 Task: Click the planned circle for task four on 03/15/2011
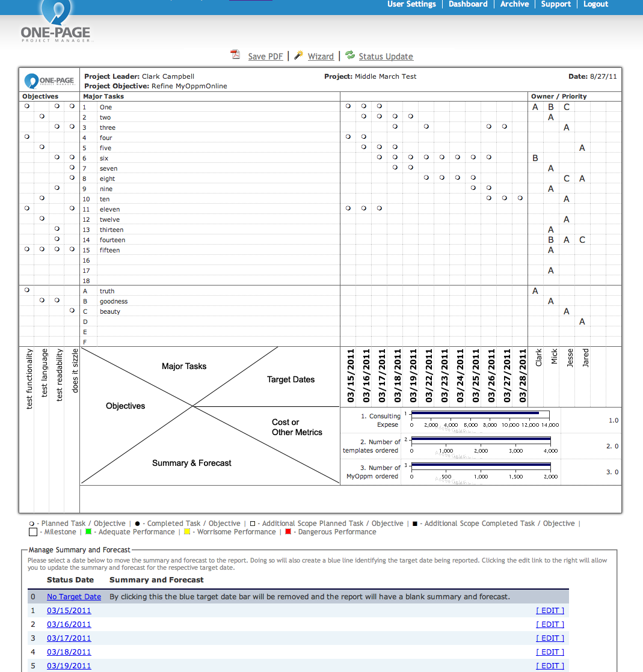click(x=348, y=136)
